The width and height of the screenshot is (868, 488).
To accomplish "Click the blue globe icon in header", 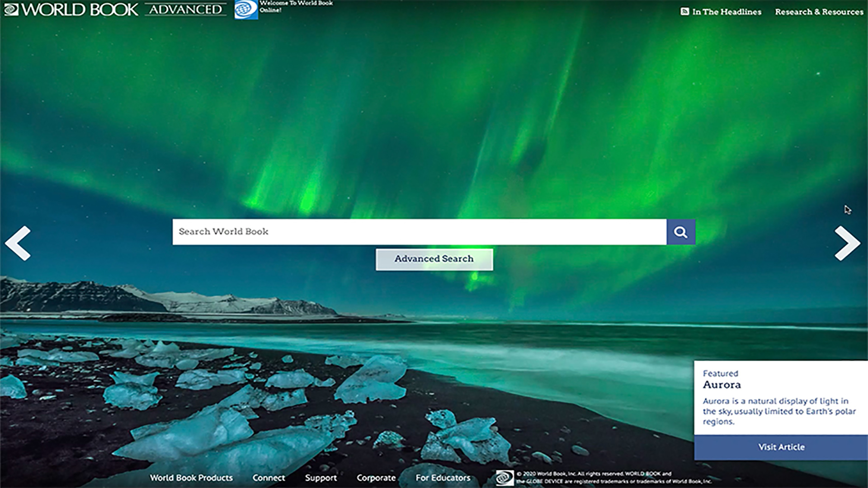I will [246, 9].
